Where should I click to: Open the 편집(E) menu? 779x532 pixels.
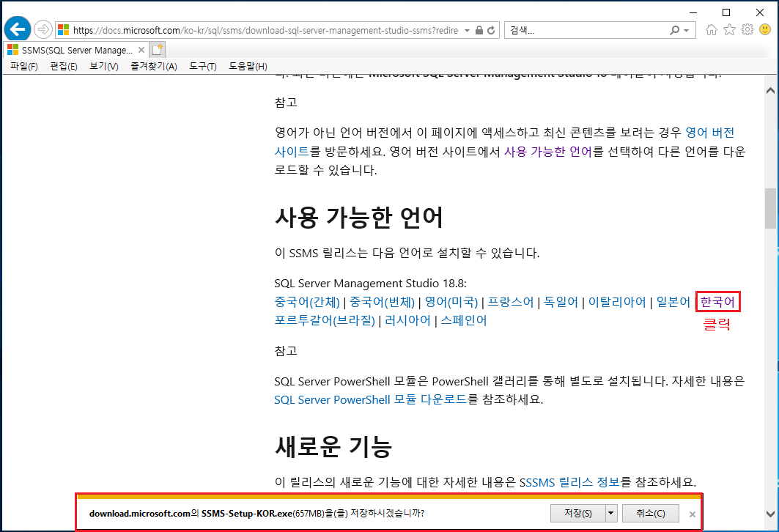(64, 66)
